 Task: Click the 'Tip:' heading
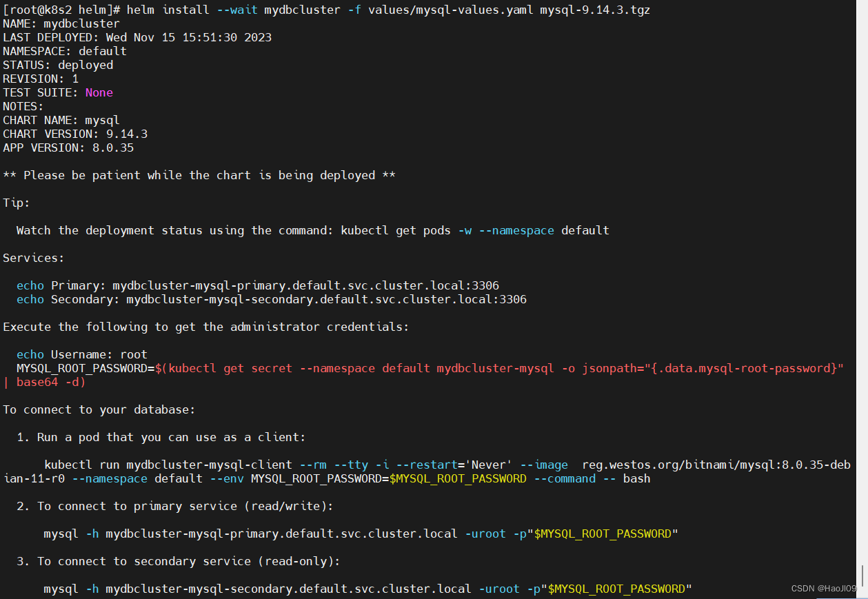[17, 203]
